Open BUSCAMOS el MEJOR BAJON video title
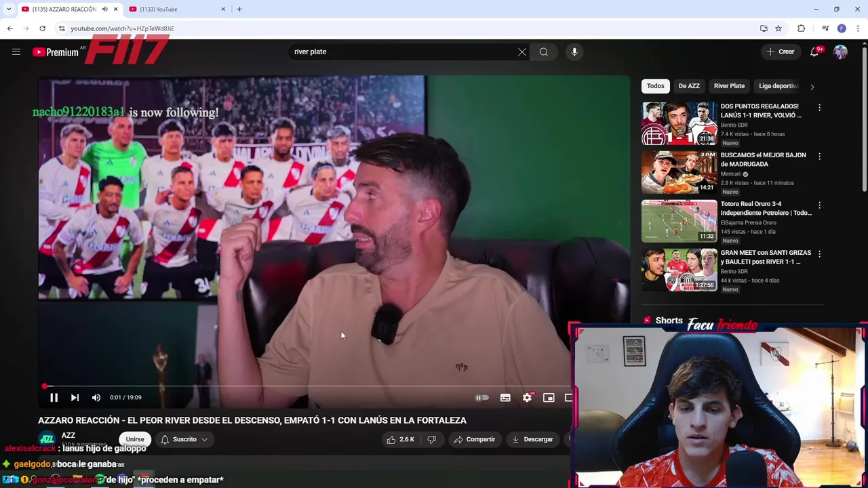The image size is (868, 488). point(763,159)
